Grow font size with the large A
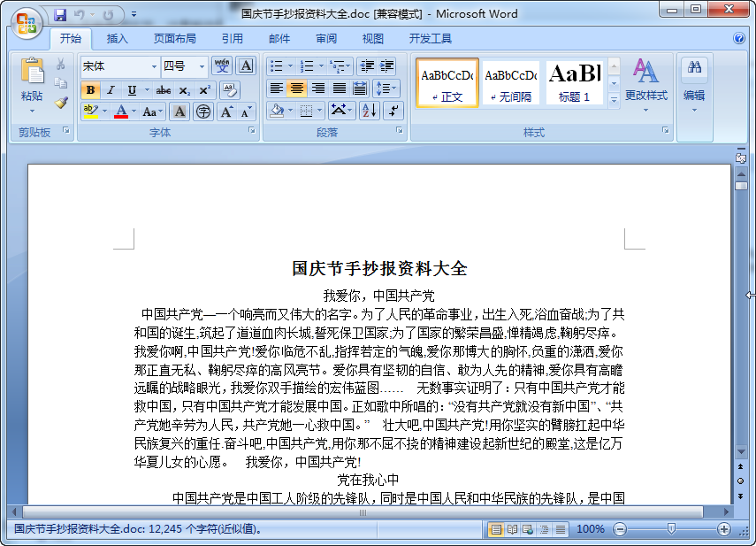756x546 pixels. pos(226,112)
